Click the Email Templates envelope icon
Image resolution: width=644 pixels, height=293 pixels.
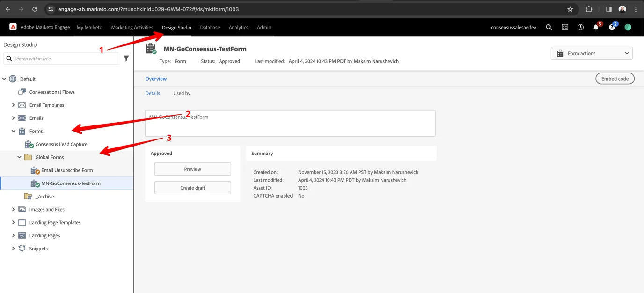click(x=22, y=105)
